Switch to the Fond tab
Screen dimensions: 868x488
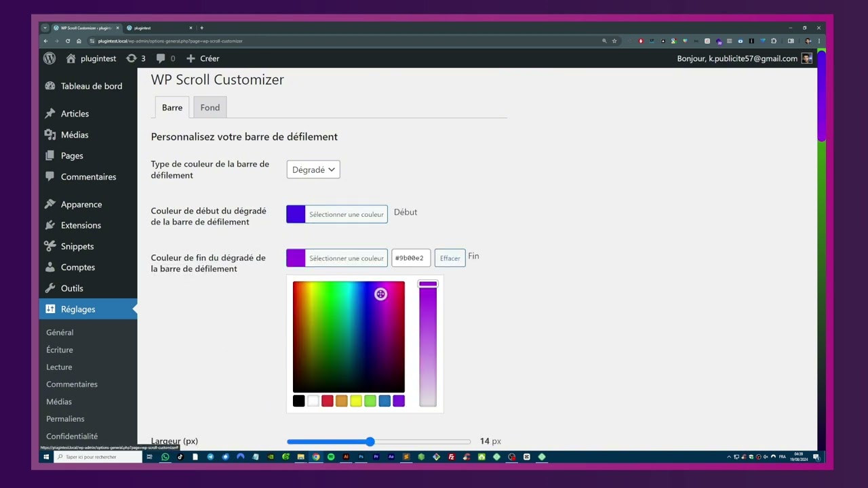[x=210, y=107]
